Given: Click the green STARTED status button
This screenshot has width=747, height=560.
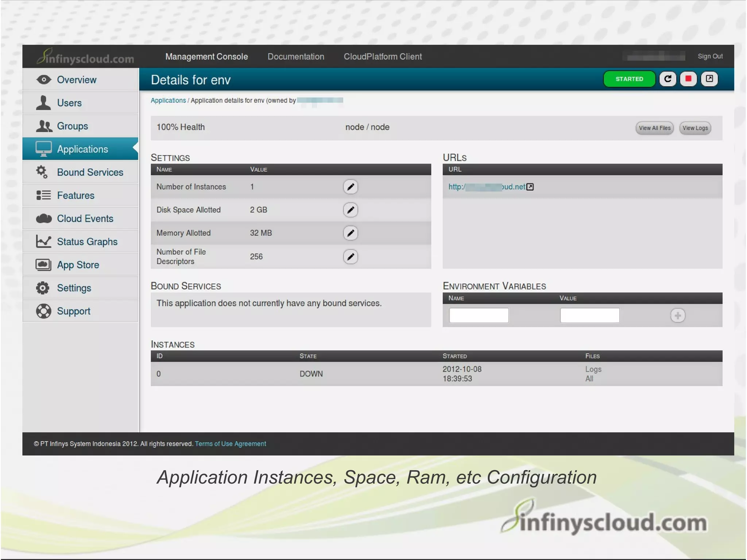Looking at the screenshot, I should pyautogui.click(x=629, y=79).
